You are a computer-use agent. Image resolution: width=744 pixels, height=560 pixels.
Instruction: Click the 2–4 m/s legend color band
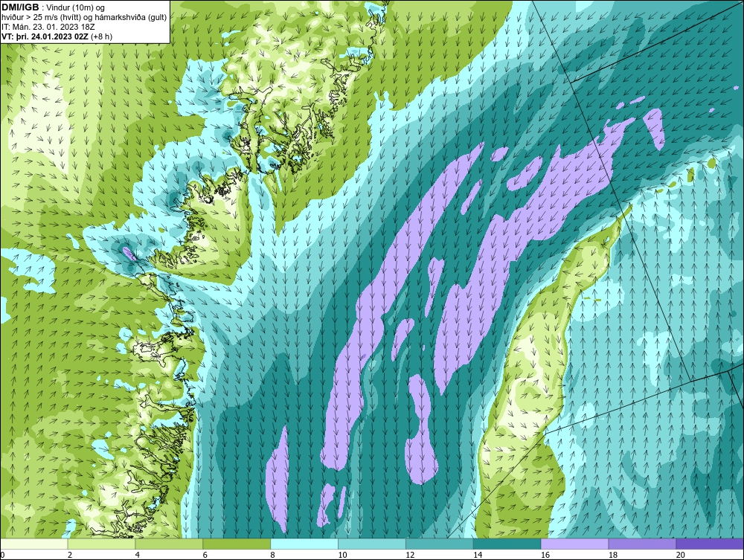101,544
